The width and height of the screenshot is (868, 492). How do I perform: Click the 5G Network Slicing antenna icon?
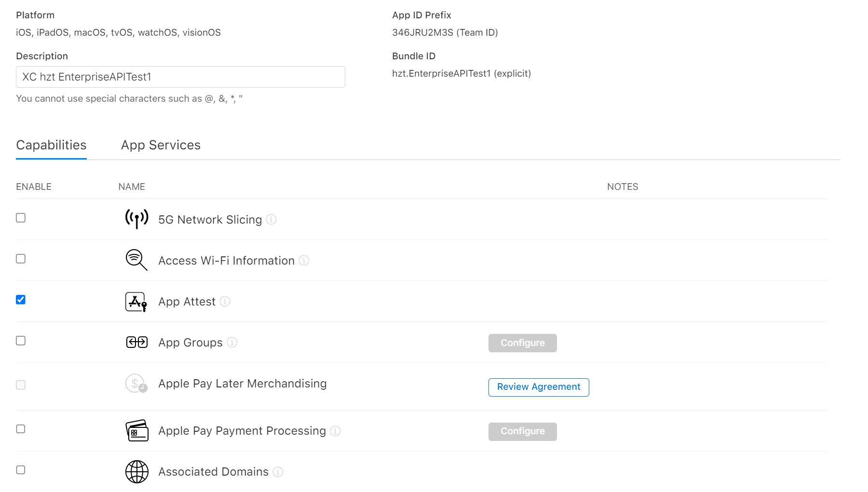(137, 219)
